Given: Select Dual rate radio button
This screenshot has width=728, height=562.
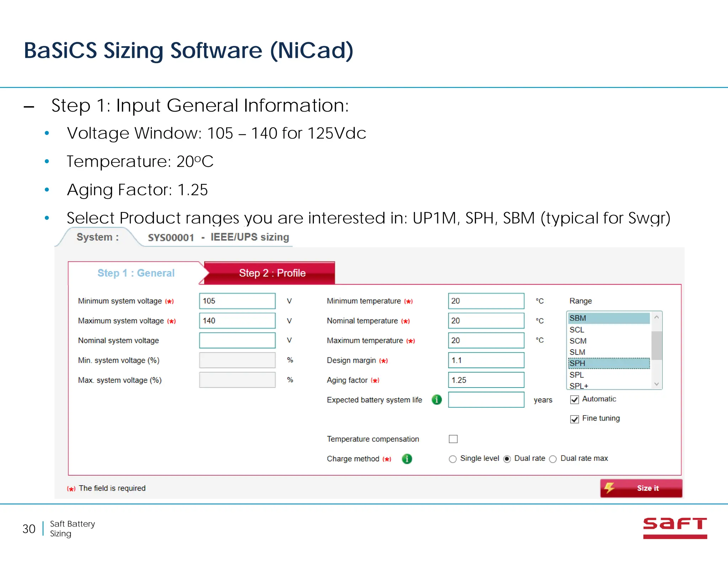Looking at the screenshot, I should 507,459.
